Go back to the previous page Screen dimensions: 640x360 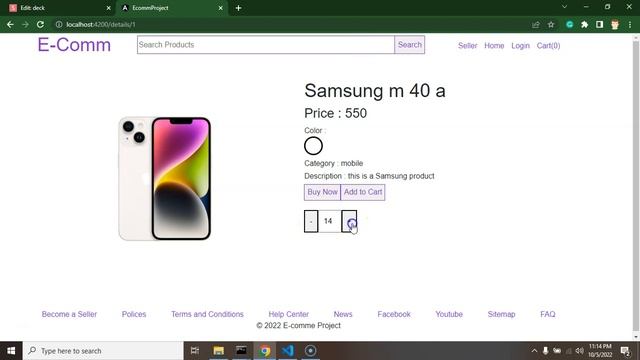[10, 24]
